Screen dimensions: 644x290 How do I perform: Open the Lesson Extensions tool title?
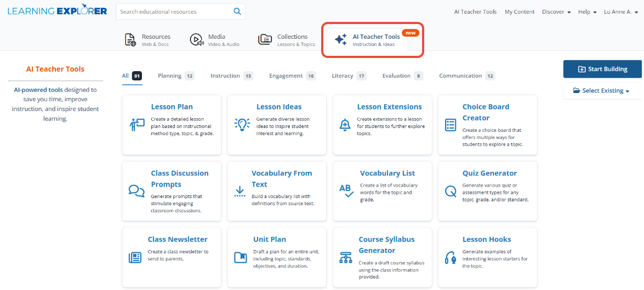389,107
